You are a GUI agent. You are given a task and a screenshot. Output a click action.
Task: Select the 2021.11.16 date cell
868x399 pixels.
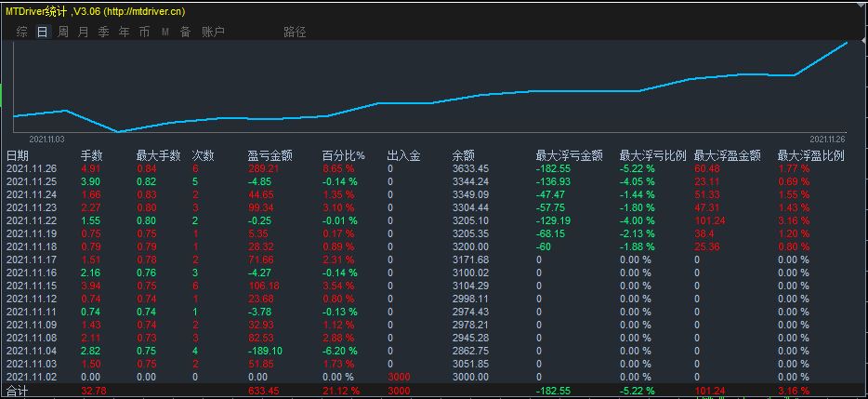pyautogui.click(x=32, y=273)
